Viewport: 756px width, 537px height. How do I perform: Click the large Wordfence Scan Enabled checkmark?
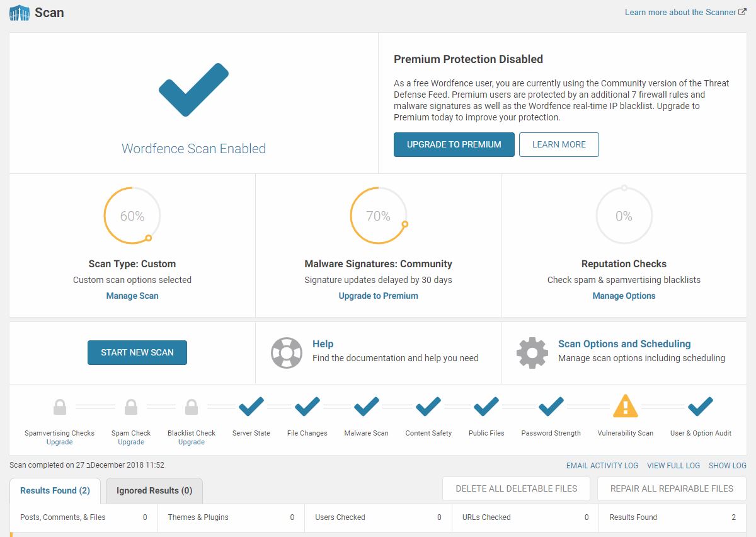coord(193,89)
